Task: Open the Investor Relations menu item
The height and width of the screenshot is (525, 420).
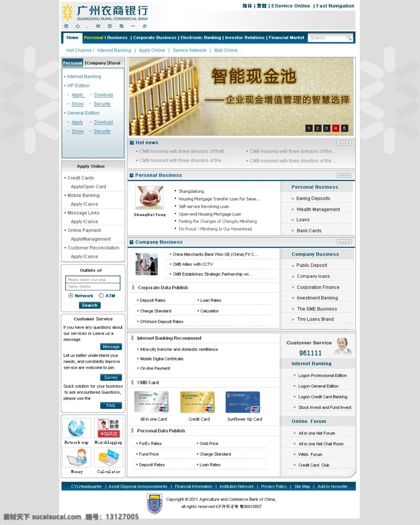Action: 245,38
